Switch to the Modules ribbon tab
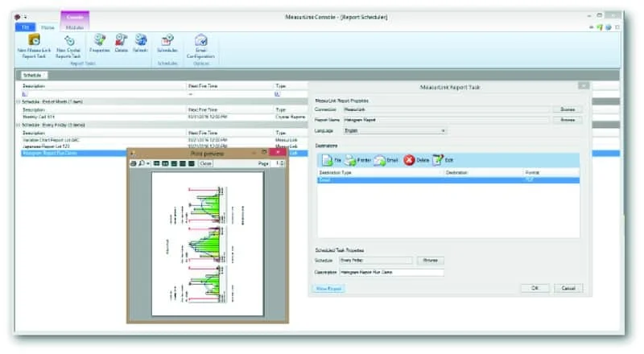Viewport: 644px width, 354px height. (x=75, y=27)
